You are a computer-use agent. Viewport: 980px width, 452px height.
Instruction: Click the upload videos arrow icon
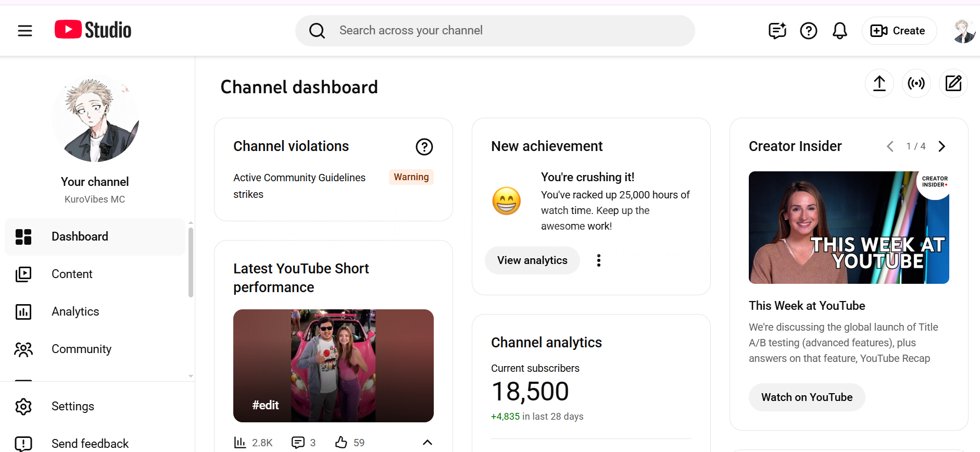click(879, 83)
